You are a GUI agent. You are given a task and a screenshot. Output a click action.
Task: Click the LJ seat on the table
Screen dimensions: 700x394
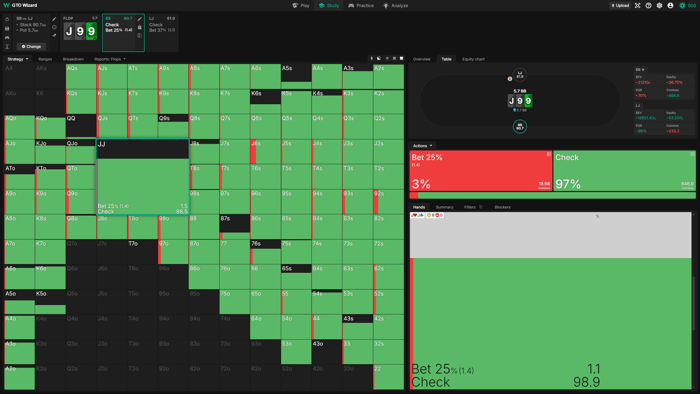[520, 75]
